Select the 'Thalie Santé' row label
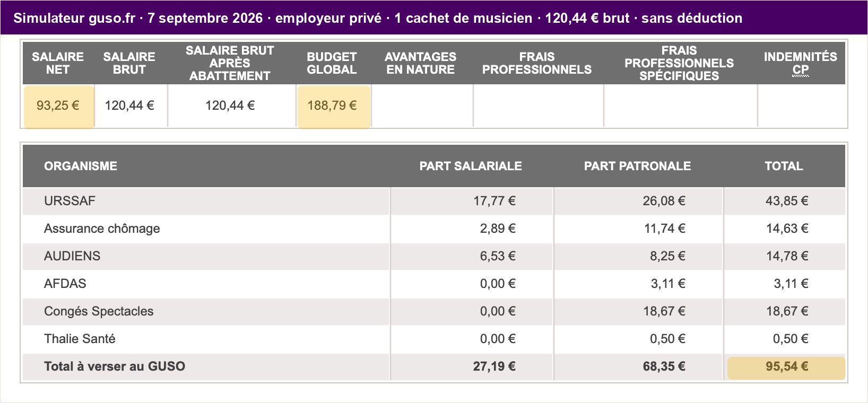This screenshot has width=868, height=403. click(80, 339)
